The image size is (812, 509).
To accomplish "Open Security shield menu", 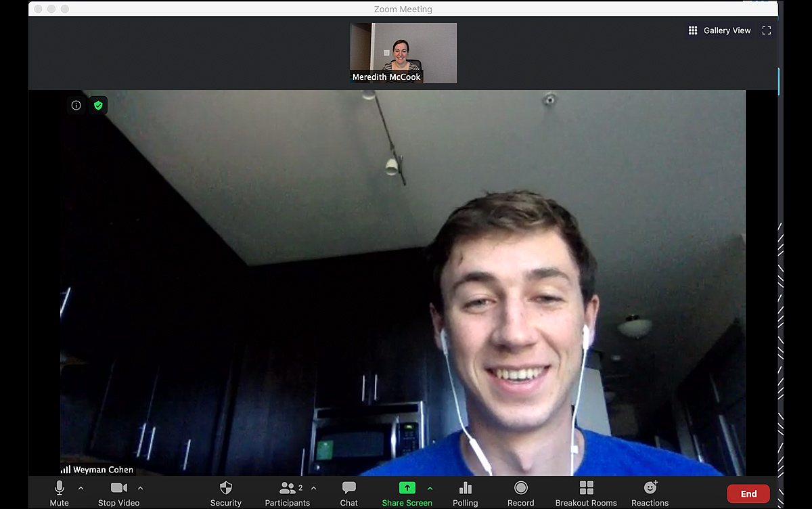I will tap(226, 493).
